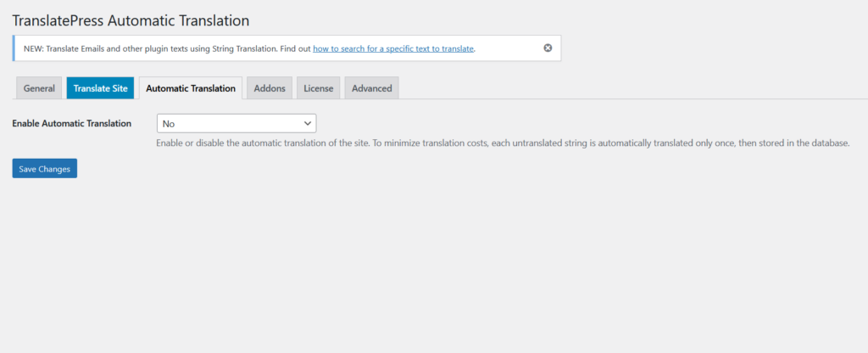Image resolution: width=868 pixels, height=353 pixels.
Task: Click the TranslatePress Automatic Translation heading
Action: [x=131, y=21]
